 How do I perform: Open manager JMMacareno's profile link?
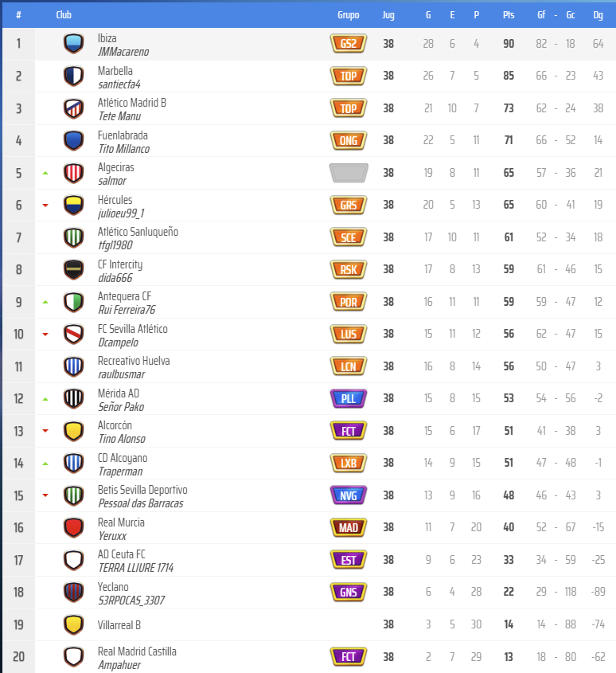click(x=123, y=52)
